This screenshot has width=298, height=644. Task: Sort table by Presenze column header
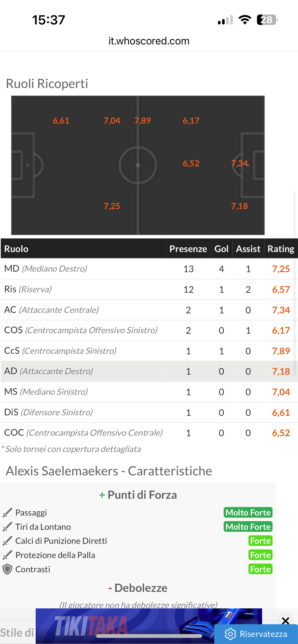188,249
